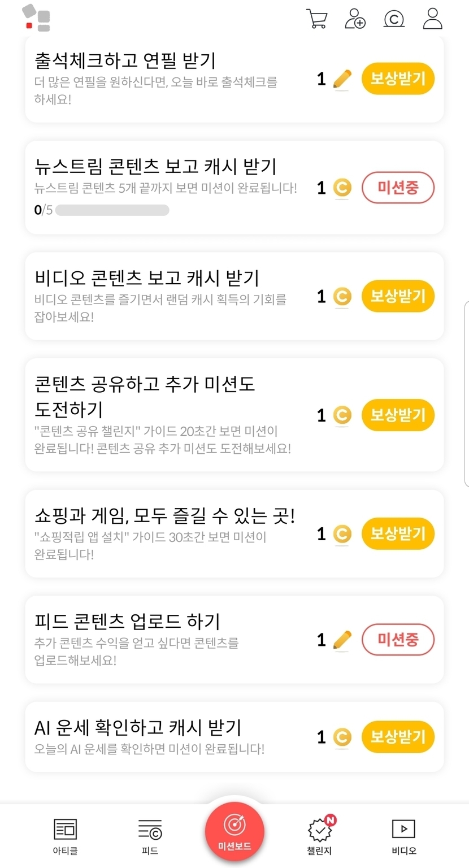
Task: Open the 쇼핑과 게임 mission card title
Action: [164, 515]
